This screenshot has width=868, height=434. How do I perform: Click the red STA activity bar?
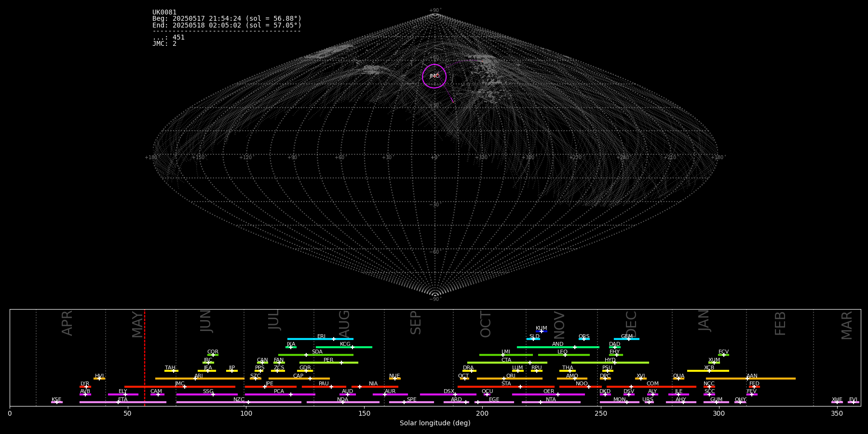pyautogui.click(x=506, y=387)
